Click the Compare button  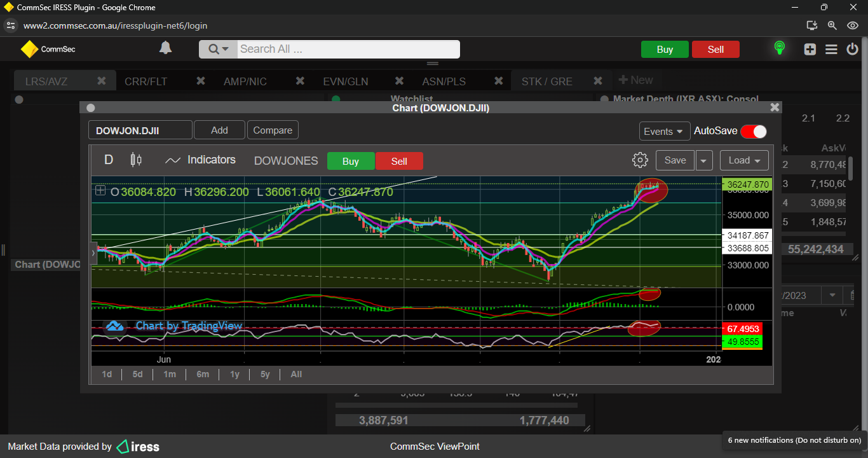(273, 130)
